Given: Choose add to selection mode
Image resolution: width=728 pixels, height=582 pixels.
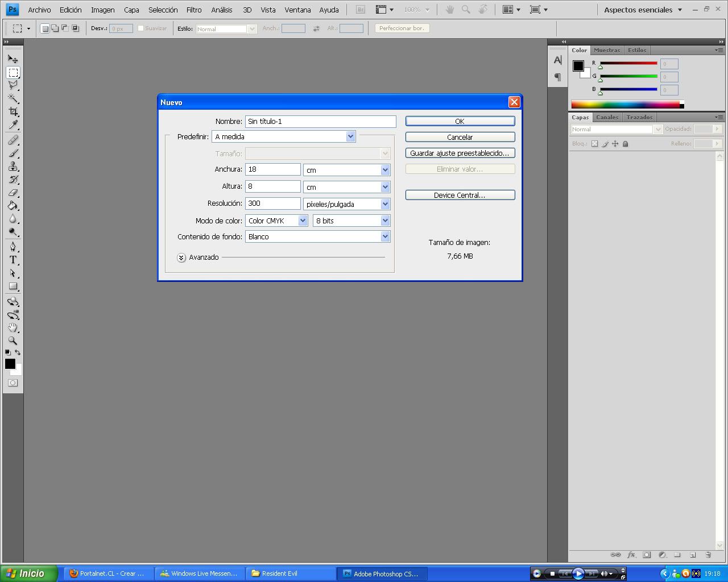Looking at the screenshot, I should [x=55, y=28].
